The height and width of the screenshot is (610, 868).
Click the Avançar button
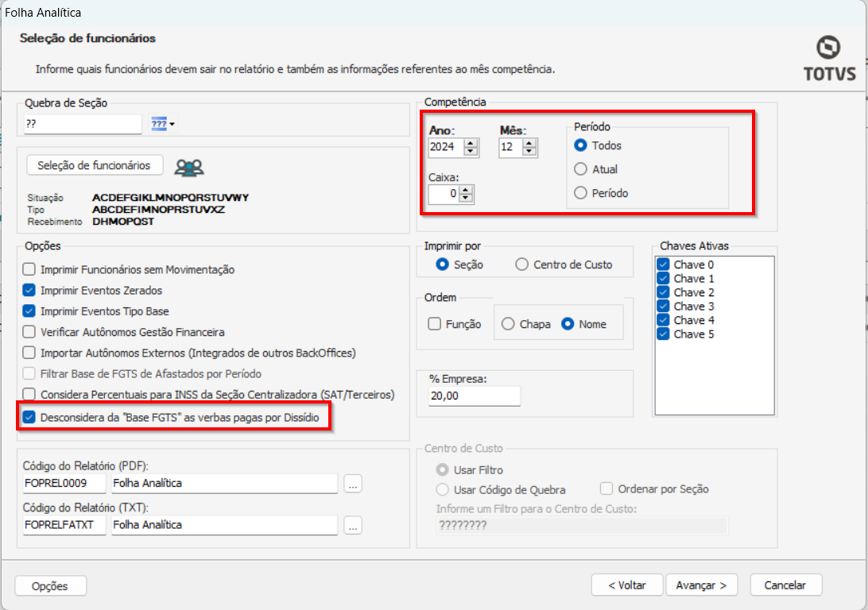coord(701,585)
